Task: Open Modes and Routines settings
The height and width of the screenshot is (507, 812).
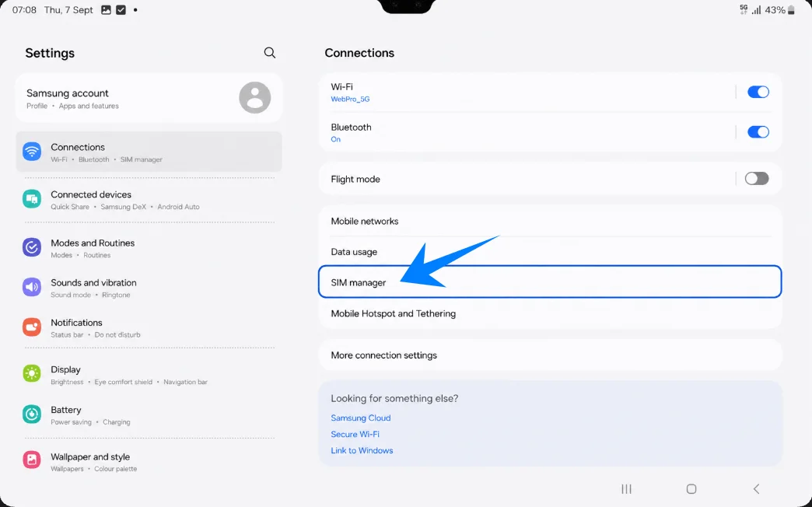Action: click(149, 248)
